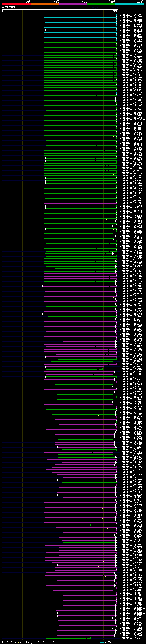Click the cyan 100char scale bar
Viewport: 146px width, 644px height.
pos(102,642)
